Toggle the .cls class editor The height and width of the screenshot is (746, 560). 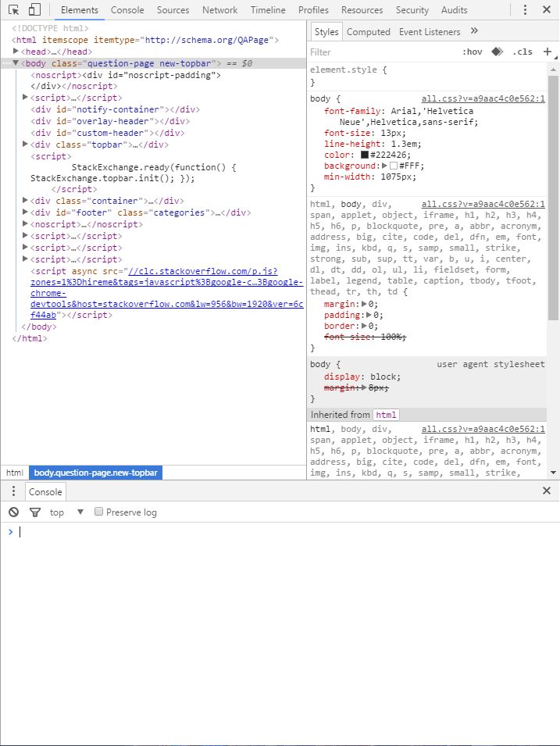523,52
